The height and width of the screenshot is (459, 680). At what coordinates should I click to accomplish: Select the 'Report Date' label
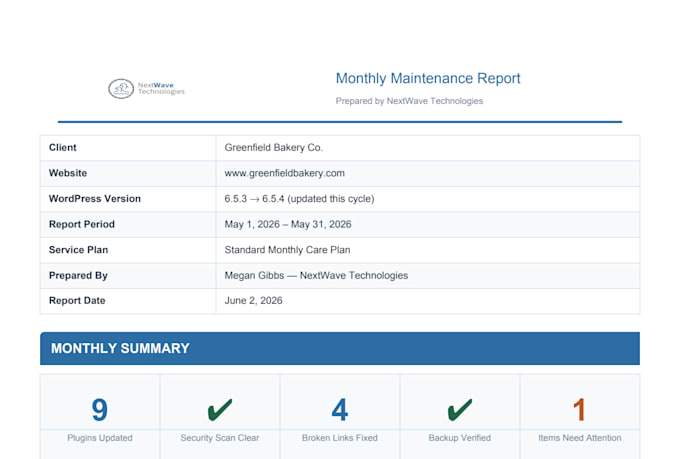pos(77,301)
